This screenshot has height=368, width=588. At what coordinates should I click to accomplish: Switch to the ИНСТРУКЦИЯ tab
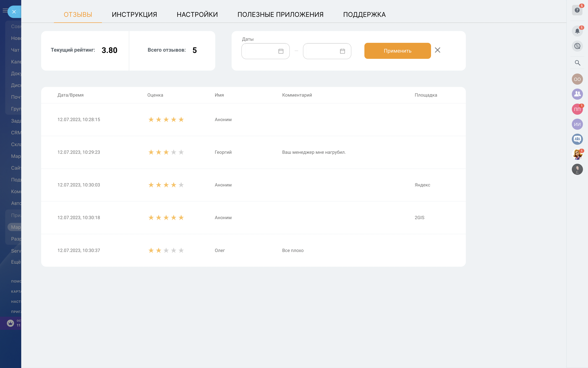(x=134, y=15)
